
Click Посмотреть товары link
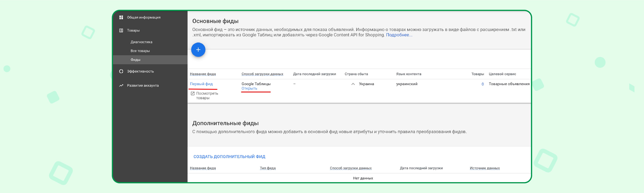coord(207,96)
